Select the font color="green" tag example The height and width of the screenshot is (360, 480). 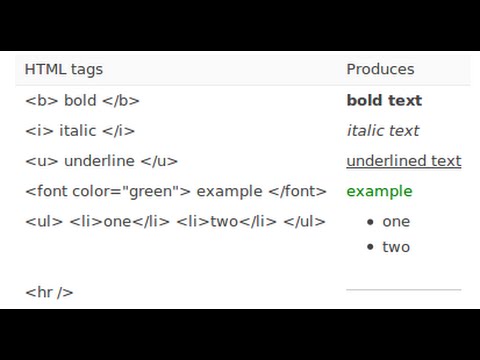(x=176, y=191)
